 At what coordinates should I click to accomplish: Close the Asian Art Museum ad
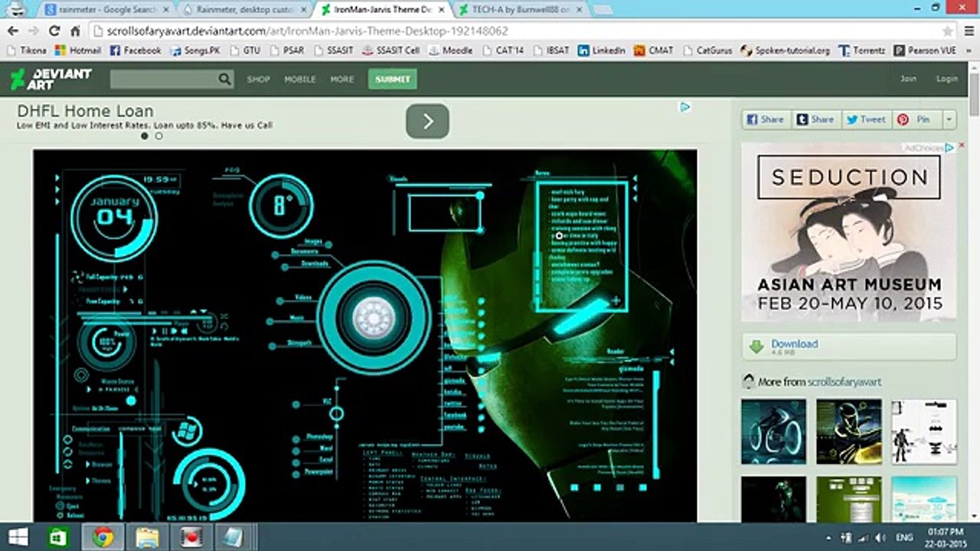pos(962,145)
